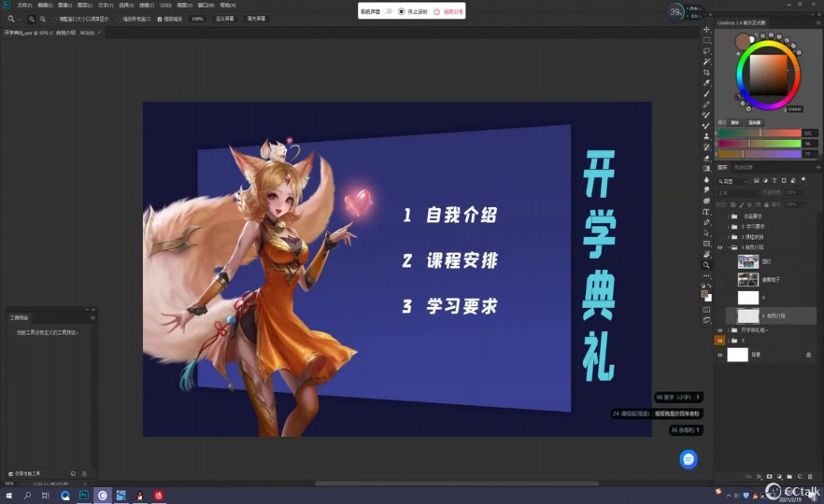Screen dimensions: 824x504
Task: Select the Rectangle shape tool
Action: tap(706, 244)
